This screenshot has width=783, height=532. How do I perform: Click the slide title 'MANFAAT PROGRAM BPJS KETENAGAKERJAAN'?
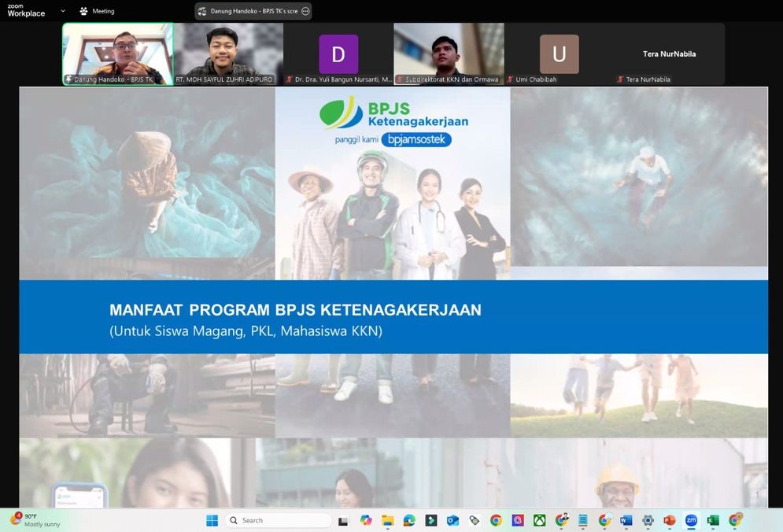pos(295,310)
